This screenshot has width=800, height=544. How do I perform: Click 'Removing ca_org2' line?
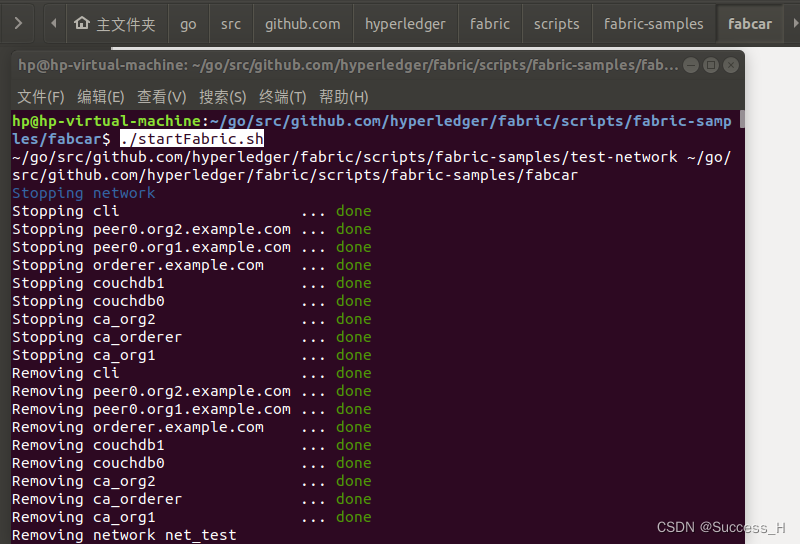coord(192,481)
